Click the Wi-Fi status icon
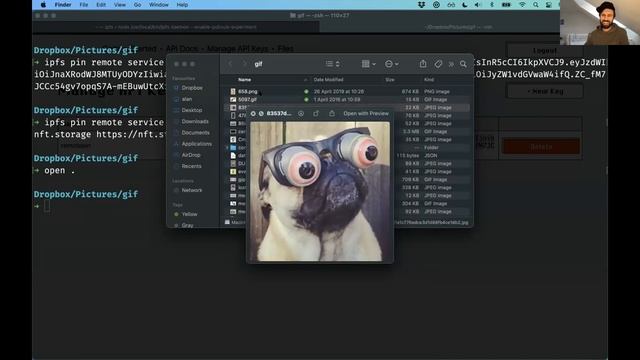This screenshot has height=360, width=640. 522,5
